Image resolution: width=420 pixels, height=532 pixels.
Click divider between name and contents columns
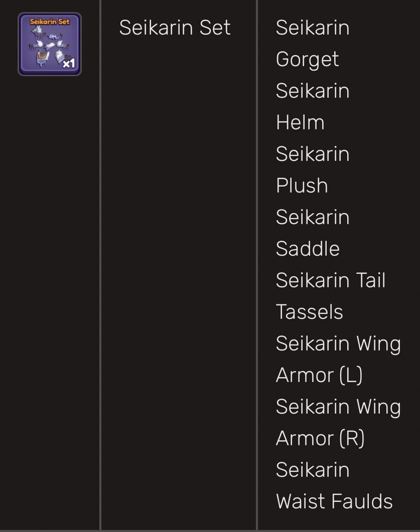(257, 266)
